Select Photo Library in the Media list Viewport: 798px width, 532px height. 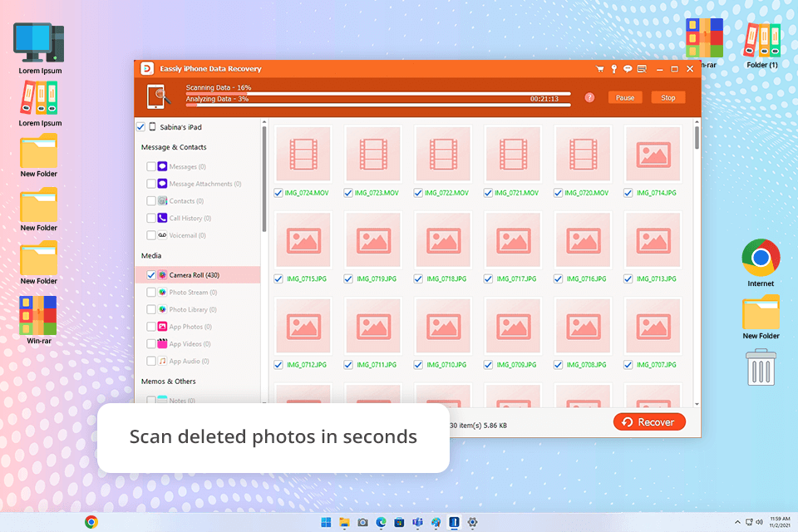point(193,309)
